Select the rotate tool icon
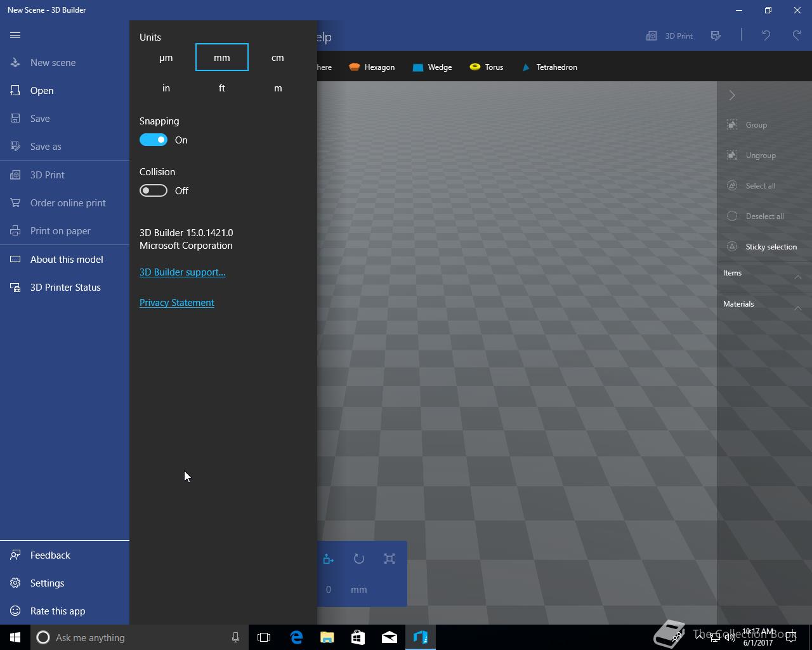 pos(359,559)
